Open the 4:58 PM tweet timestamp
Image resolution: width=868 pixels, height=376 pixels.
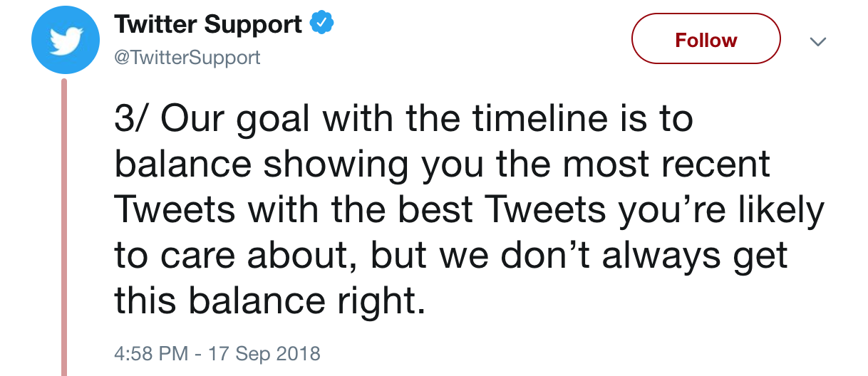click(x=152, y=353)
